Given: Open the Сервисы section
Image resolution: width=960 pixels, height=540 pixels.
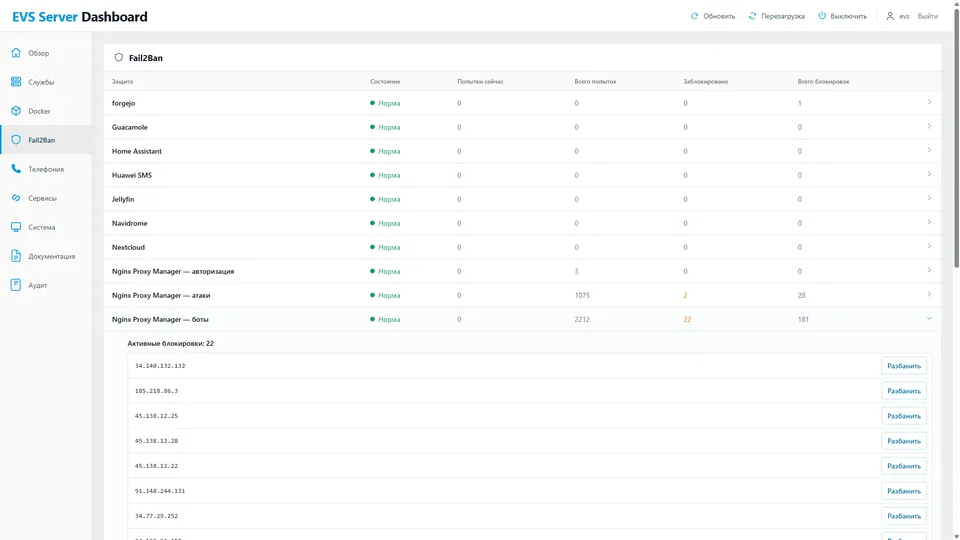Looking at the screenshot, I should pyautogui.click(x=46, y=198).
